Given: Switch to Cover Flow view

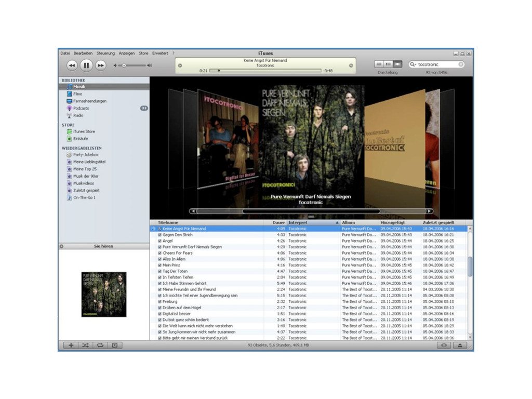Looking at the screenshot, I should tap(397, 64).
